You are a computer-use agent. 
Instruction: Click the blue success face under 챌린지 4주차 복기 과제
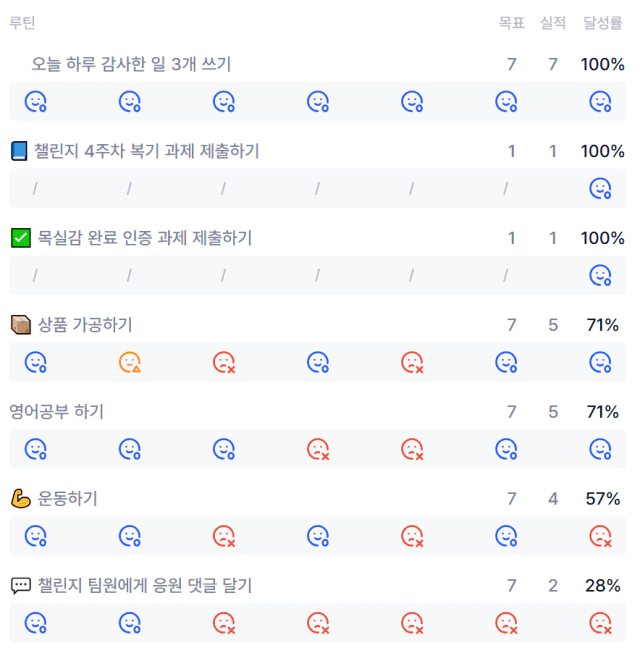pyautogui.click(x=600, y=188)
